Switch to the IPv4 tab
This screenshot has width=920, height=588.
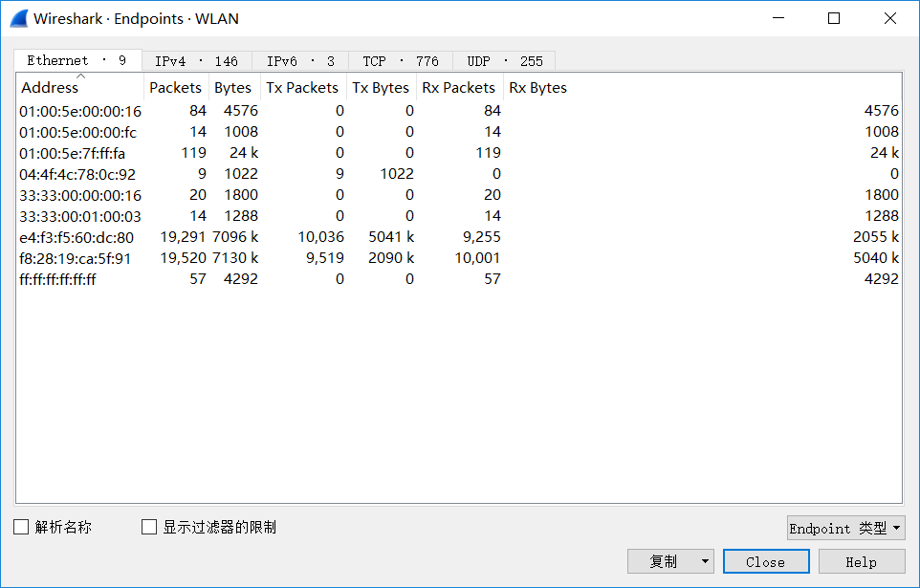pyautogui.click(x=197, y=61)
